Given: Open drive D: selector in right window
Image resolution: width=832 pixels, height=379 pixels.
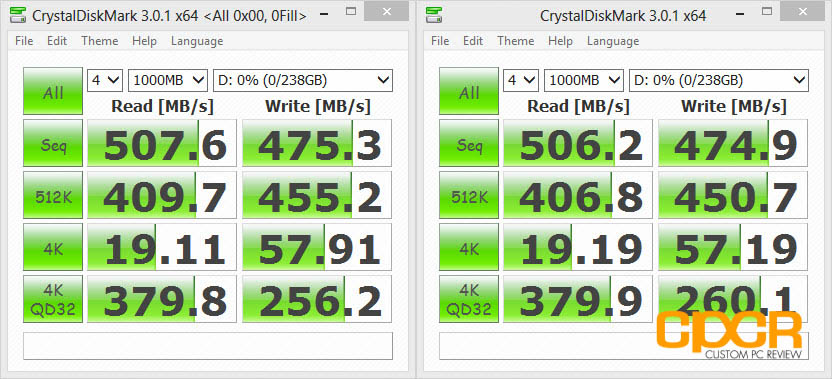Looking at the screenshot, I should pos(719,80).
